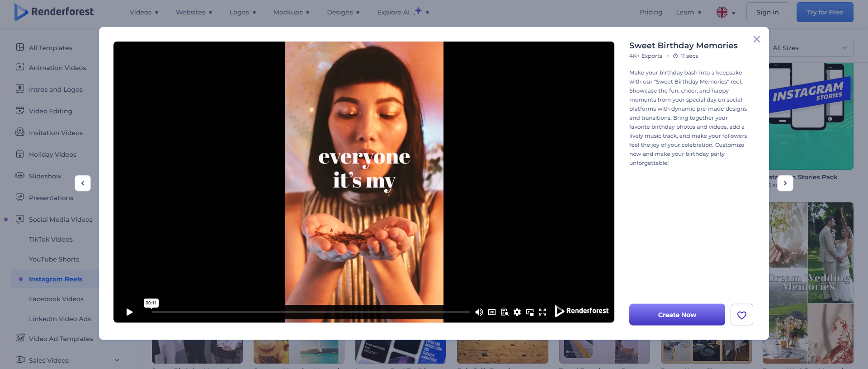The image size is (868, 369).
Task: Open the All Templates grid icon
Action: pos(20,47)
